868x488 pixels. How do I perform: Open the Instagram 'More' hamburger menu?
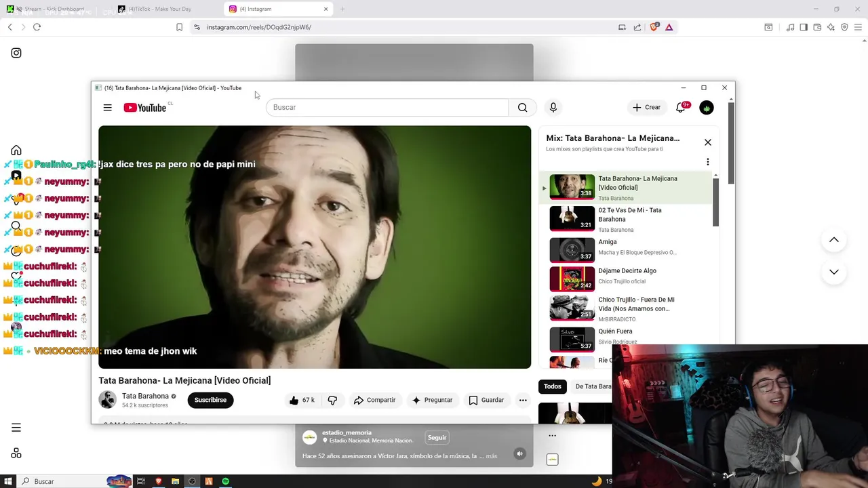[x=16, y=428]
